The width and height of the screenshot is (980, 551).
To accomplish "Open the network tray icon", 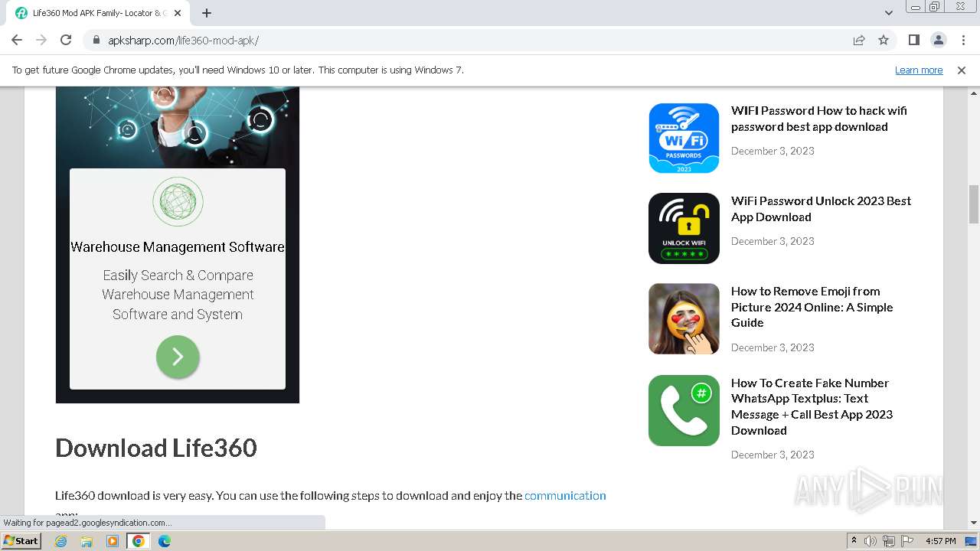I will click(889, 541).
